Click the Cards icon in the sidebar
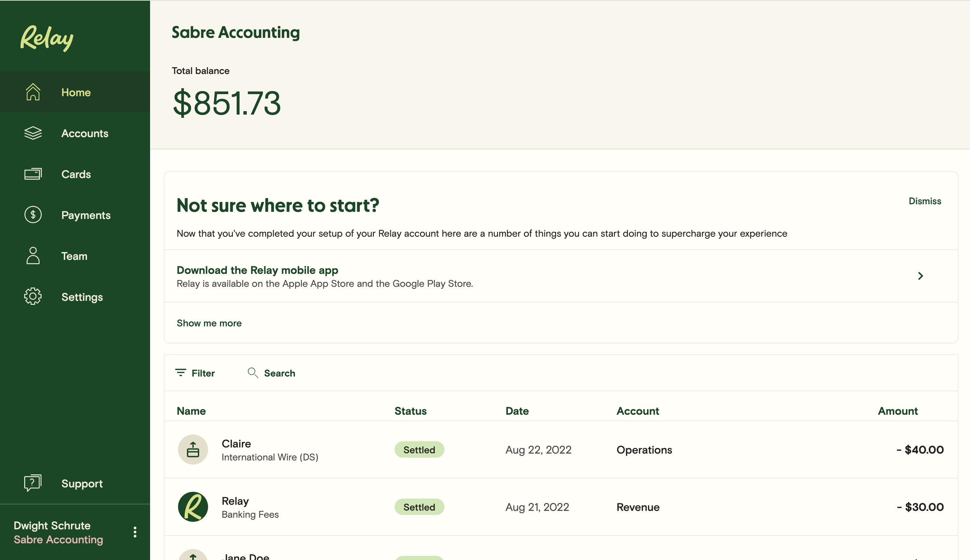This screenshot has height=560, width=970. pyautogui.click(x=33, y=174)
